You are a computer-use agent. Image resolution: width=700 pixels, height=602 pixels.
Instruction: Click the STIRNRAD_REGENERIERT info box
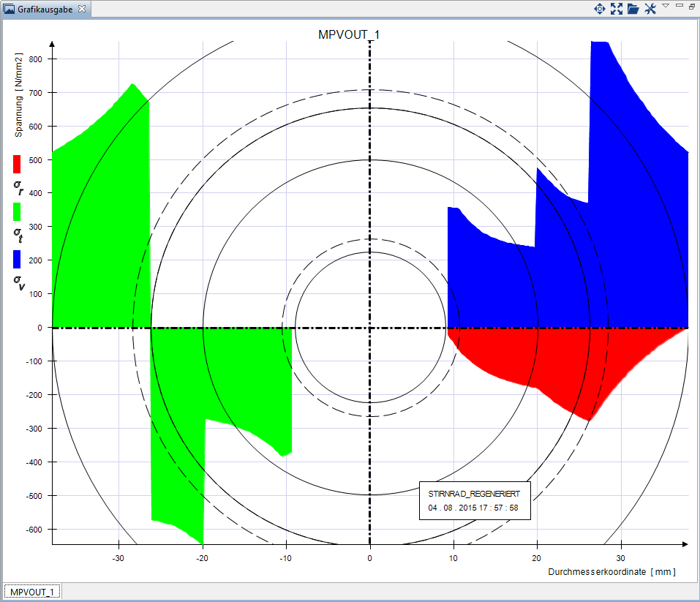[474, 500]
